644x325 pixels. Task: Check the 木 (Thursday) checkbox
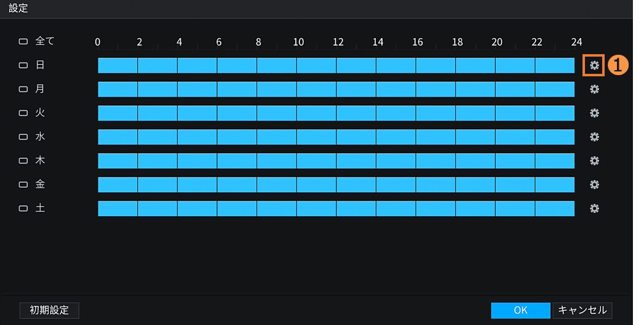click(23, 161)
